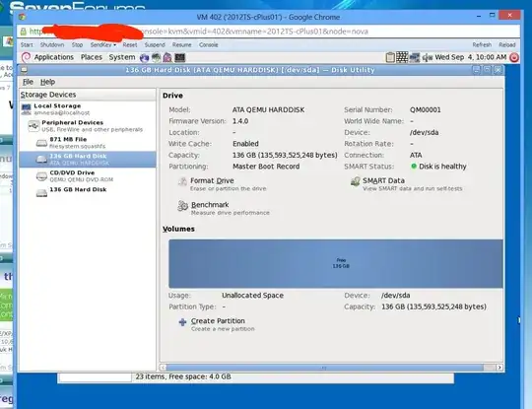Open the Places menu
532x409 pixels.
(x=92, y=57)
